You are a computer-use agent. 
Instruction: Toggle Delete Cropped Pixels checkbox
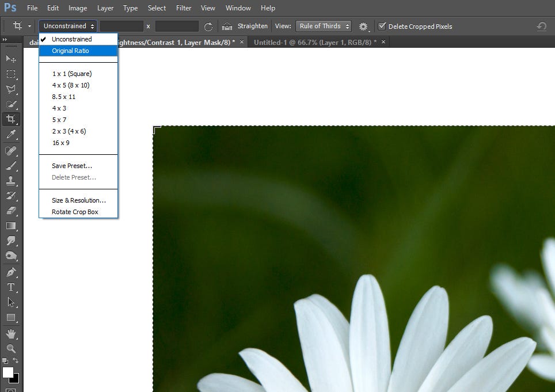(382, 26)
